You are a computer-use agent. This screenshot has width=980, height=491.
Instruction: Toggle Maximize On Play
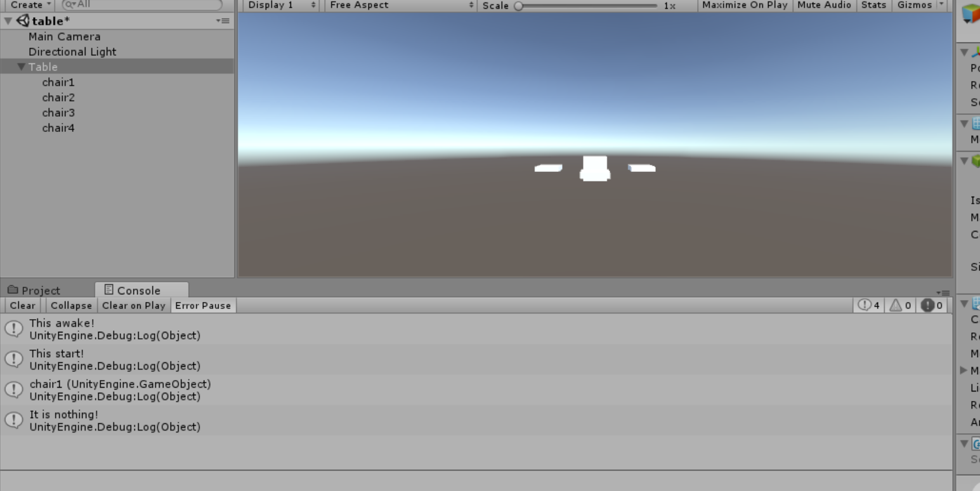pos(745,5)
